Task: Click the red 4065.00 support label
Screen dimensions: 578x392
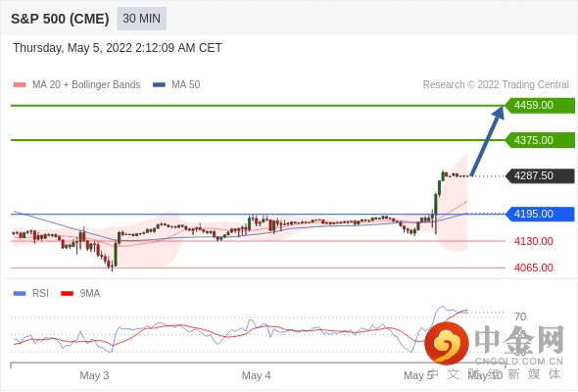Action: pos(534,268)
